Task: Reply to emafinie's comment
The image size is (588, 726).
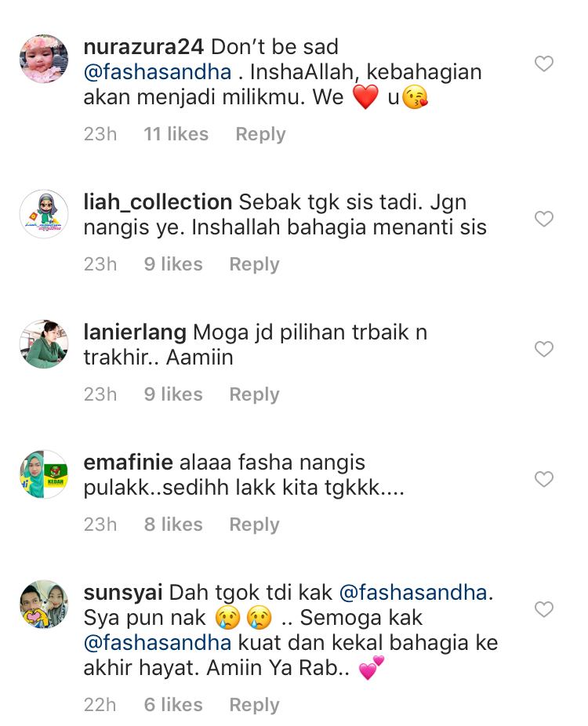Action: [x=254, y=525]
